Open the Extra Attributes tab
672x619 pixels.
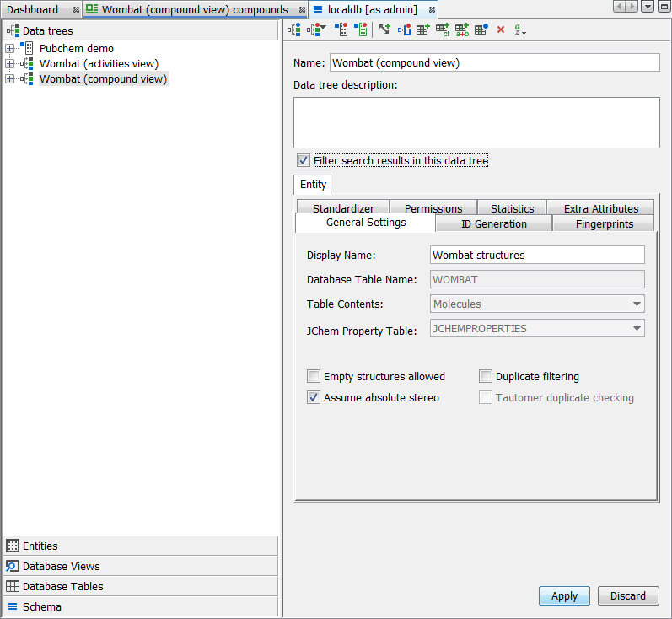[x=601, y=208]
